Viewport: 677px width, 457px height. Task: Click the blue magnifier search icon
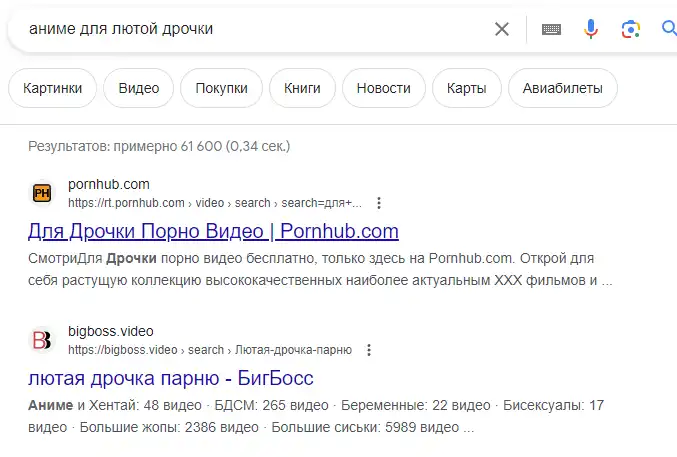pyautogui.click(x=669, y=29)
